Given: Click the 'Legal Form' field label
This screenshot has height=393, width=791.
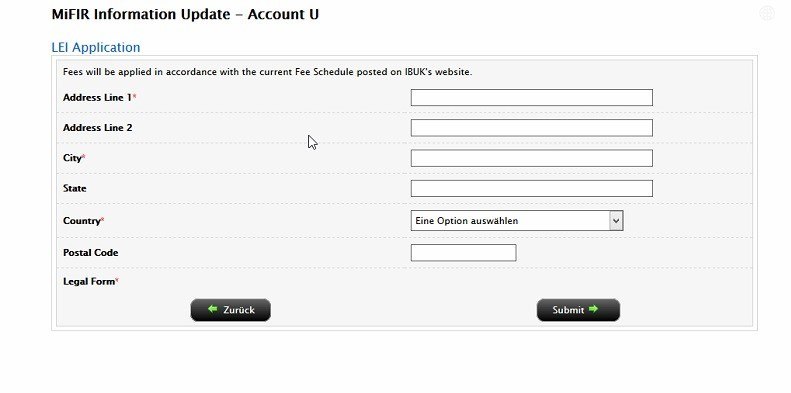Looking at the screenshot, I should point(91,282).
